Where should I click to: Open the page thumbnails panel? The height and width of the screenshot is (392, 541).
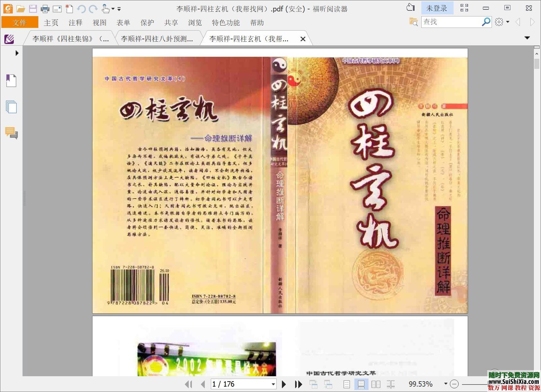(11, 107)
